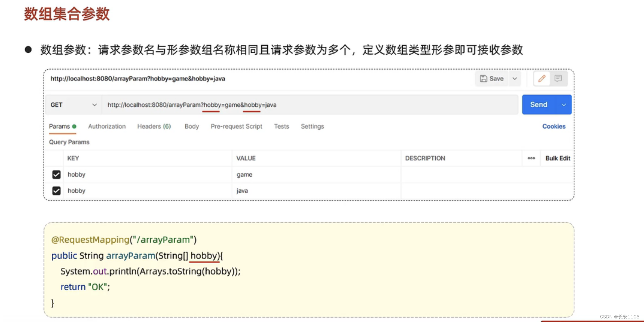The height and width of the screenshot is (322, 644).
Task: Expand the Save options chevron
Action: tap(515, 79)
